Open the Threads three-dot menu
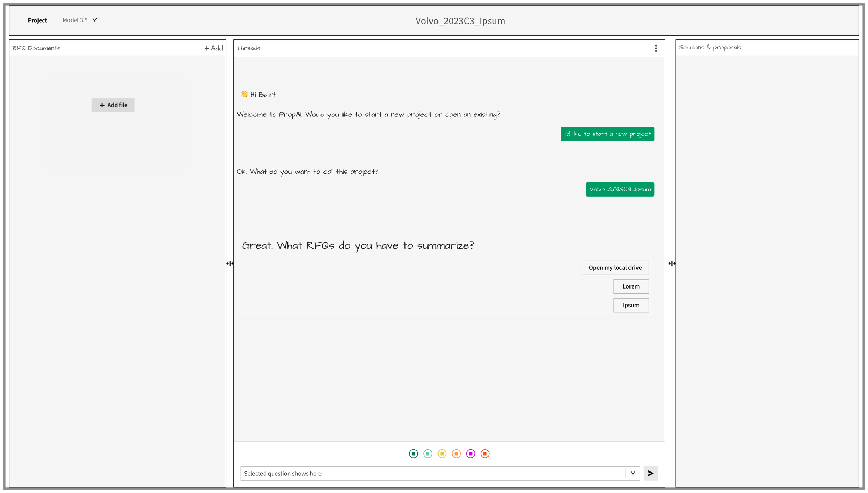Viewport: 868px width, 493px height. [x=656, y=48]
